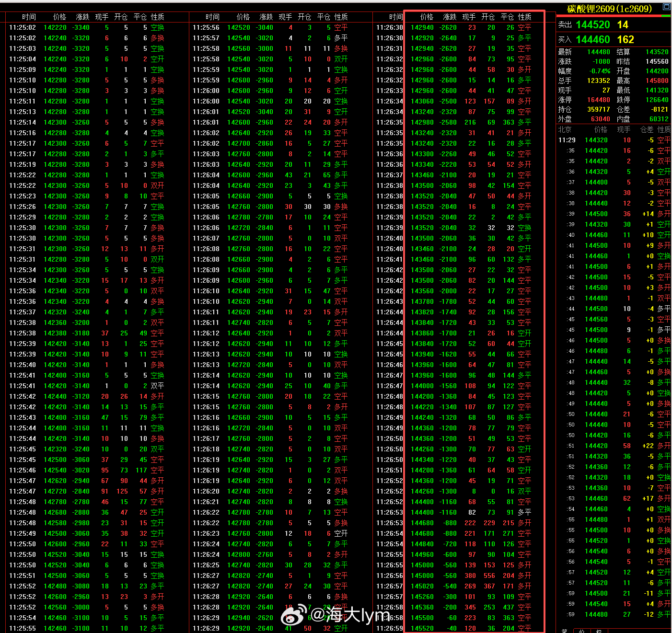Select the last tick price 145520 at 11:26:59
The height and width of the screenshot is (633, 672).
[x=422, y=628]
